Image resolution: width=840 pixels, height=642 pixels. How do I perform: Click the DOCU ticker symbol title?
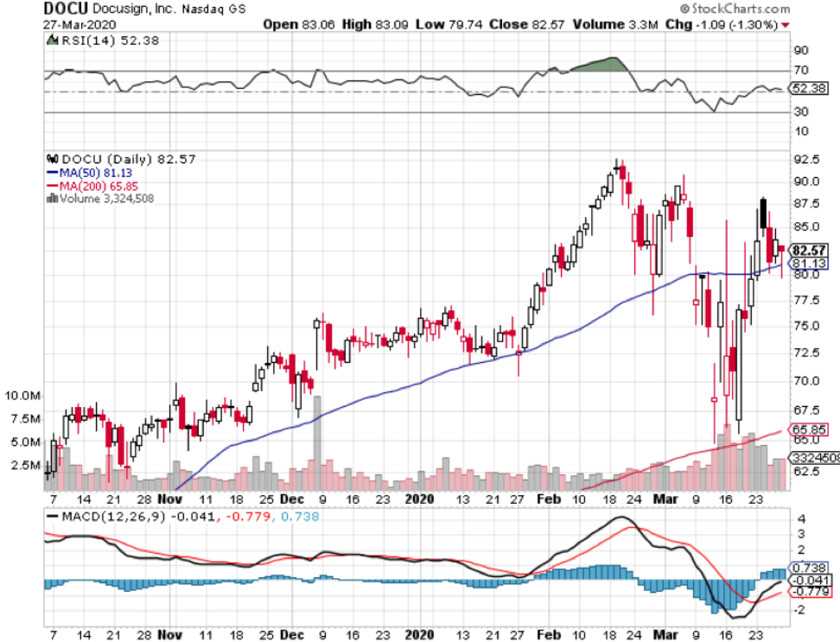pos(66,9)
